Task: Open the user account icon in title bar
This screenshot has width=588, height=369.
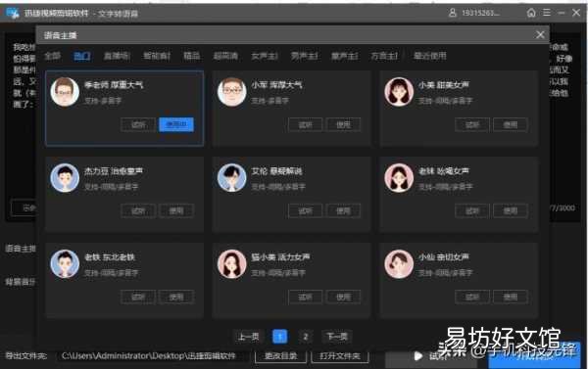Action: (453, 13)
